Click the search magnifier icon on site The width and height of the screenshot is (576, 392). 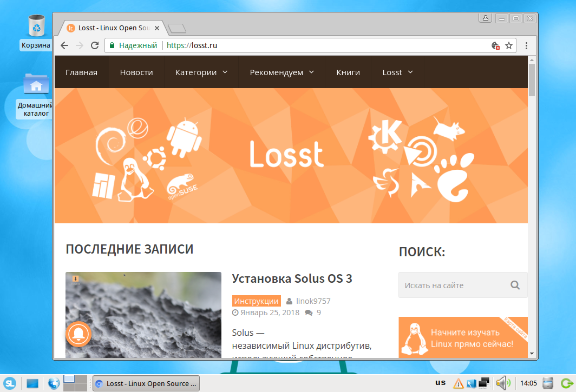(x=515, y=285)
